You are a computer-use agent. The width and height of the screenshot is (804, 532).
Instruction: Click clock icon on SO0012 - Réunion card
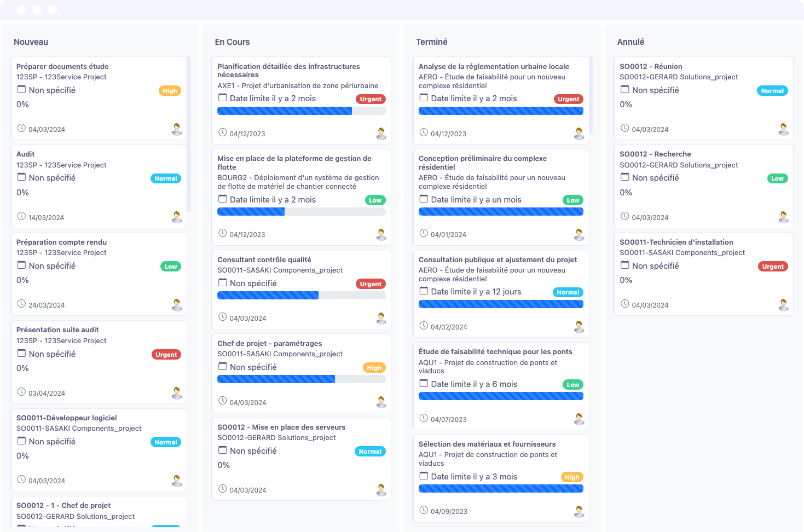pyautogui.click(x=624, y=128)
